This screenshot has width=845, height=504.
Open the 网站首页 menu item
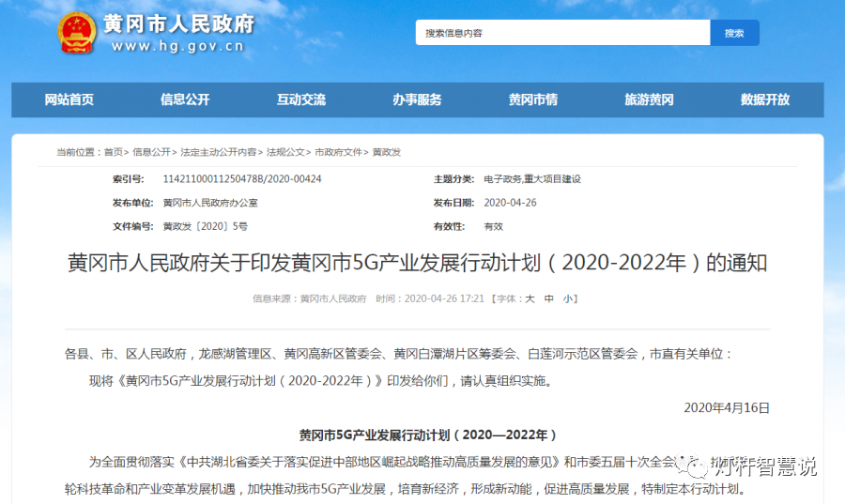(x=69, y=99)
